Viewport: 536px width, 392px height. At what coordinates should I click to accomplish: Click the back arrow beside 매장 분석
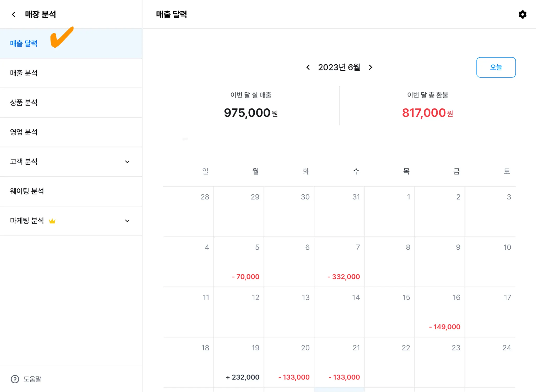(14, 14)
